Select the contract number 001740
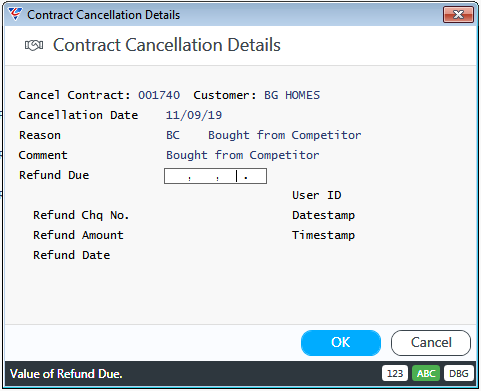Viewport: 481px width, 391px height. point(159,95)
